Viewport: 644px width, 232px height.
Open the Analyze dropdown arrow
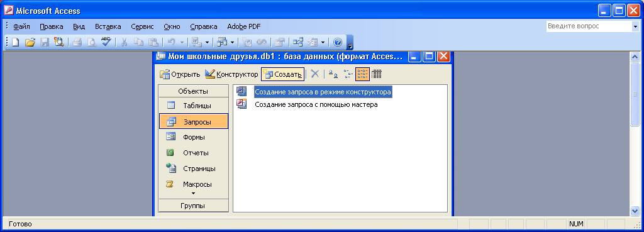coord(233,42)
